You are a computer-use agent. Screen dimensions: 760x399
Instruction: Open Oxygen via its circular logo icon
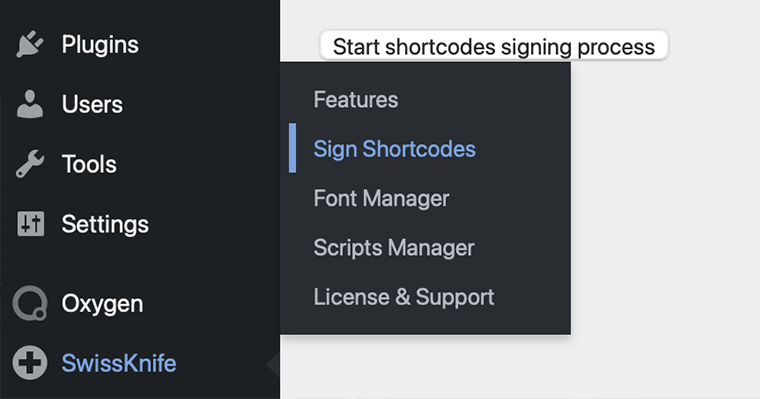(30, 303)
